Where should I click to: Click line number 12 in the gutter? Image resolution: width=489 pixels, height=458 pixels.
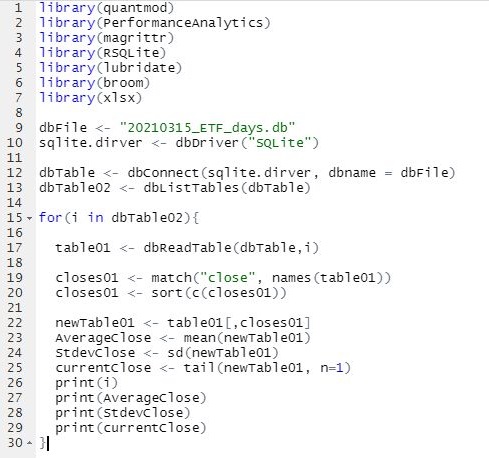click(x=15, y=172)
